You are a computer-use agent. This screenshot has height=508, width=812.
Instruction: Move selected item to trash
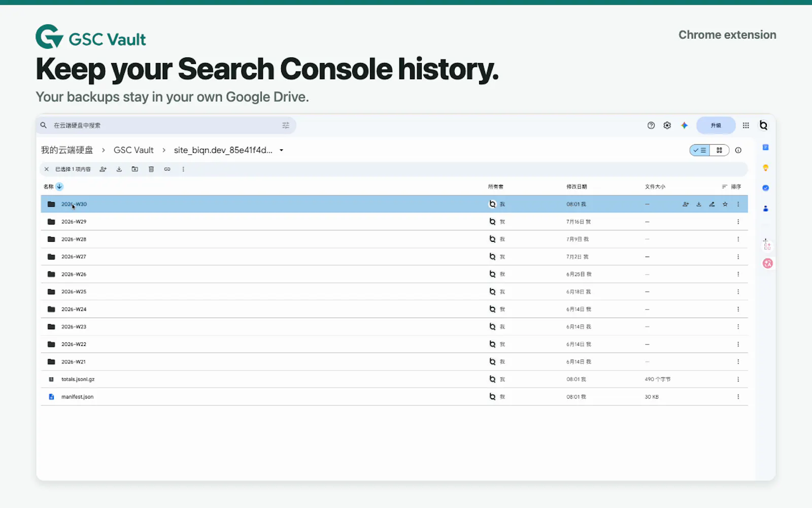click(x=151, y=169)
